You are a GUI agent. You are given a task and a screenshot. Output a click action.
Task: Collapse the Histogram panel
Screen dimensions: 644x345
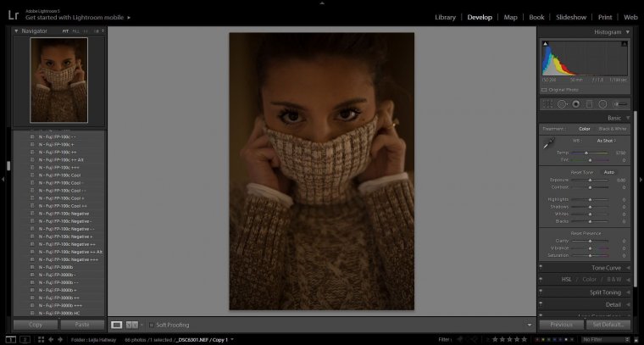pyautogui.click(x=628, y=32)
